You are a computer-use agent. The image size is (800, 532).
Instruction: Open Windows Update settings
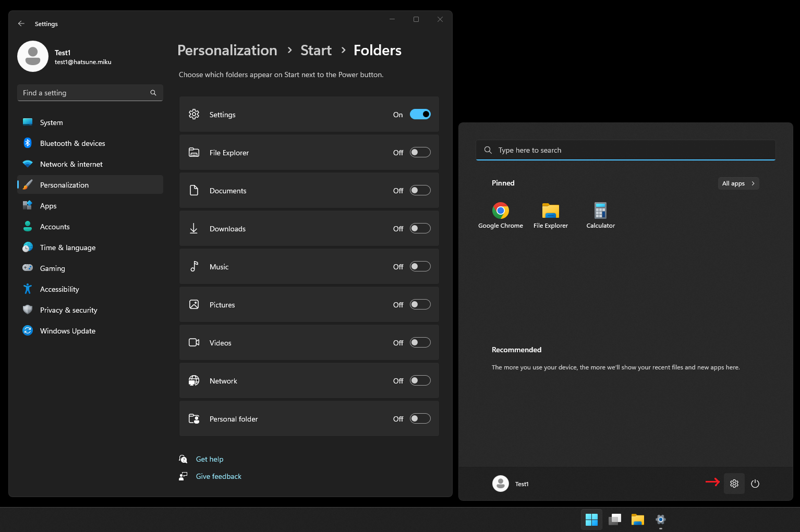click(90, 331)
